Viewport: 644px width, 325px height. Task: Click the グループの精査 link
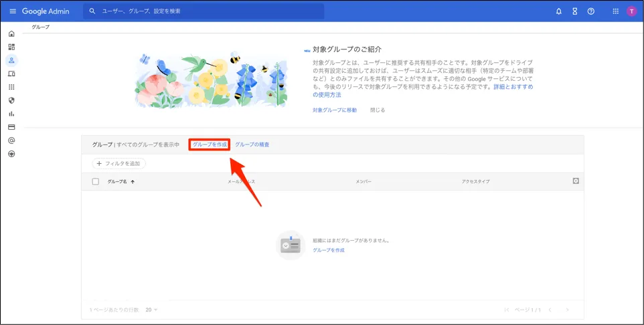tap(252, 144)
